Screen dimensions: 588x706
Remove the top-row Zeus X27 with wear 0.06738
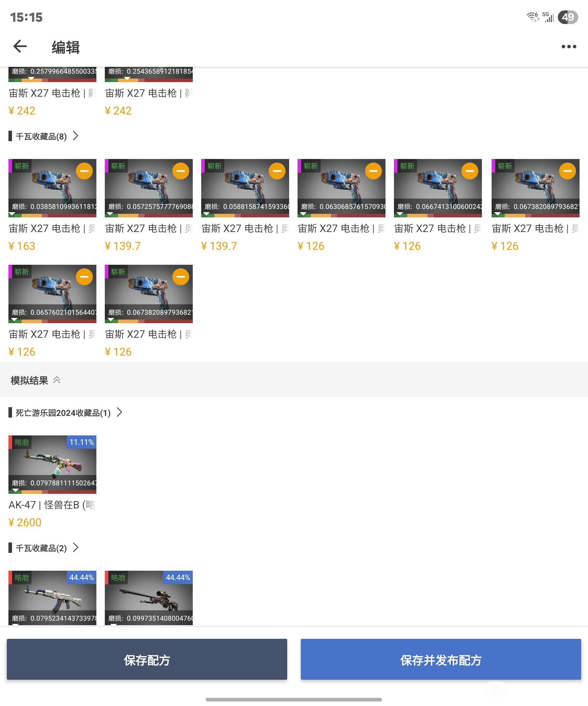click(x=568, y=171)
